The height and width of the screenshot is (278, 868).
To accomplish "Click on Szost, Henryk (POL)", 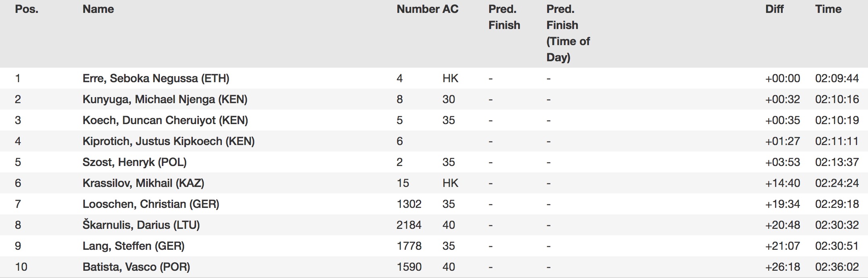I will (x=134, y=162).
